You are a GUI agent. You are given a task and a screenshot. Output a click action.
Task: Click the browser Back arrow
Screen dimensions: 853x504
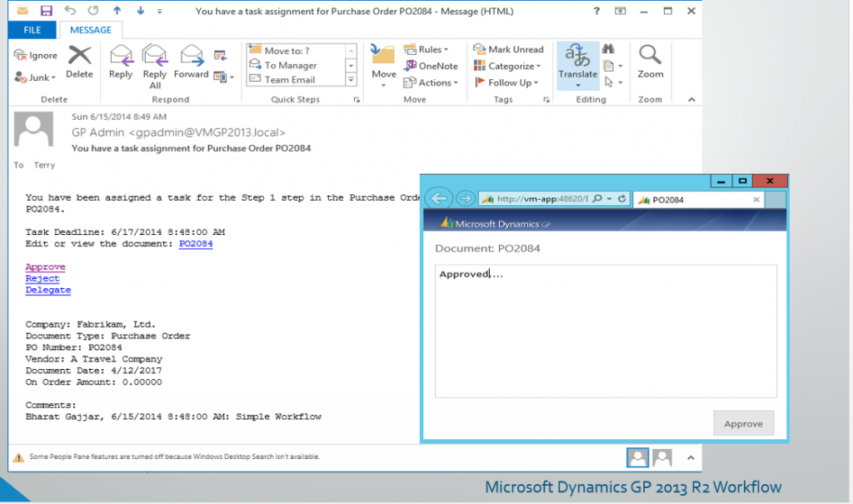(439, 198)
